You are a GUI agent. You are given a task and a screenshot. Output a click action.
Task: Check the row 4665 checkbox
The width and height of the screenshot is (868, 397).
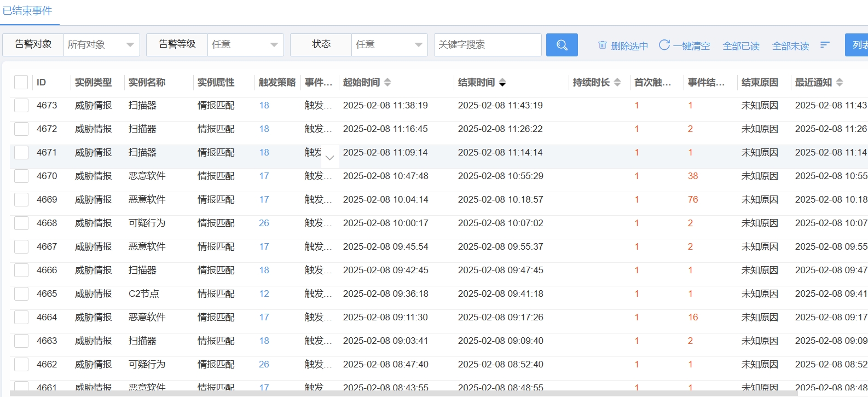[x=21, y=294]
